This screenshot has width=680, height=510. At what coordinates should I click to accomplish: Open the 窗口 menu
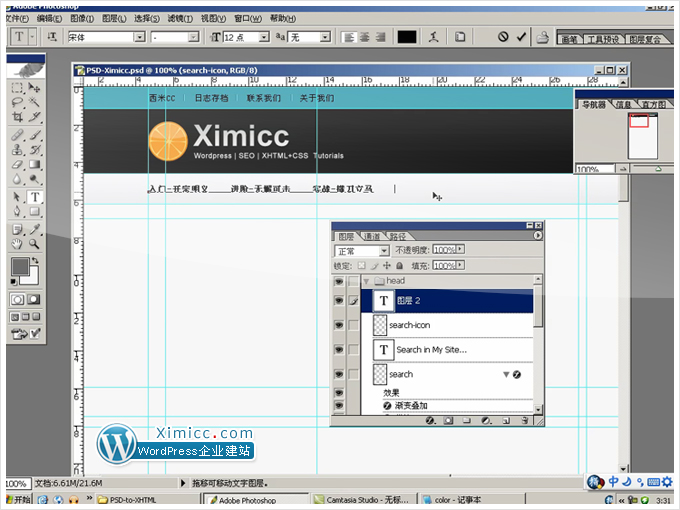point(248,18)
